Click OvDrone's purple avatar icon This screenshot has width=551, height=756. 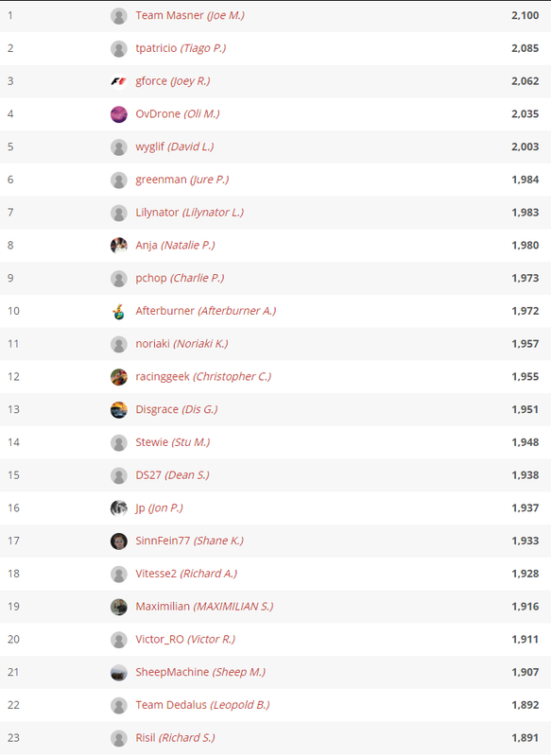click(118, 114)
